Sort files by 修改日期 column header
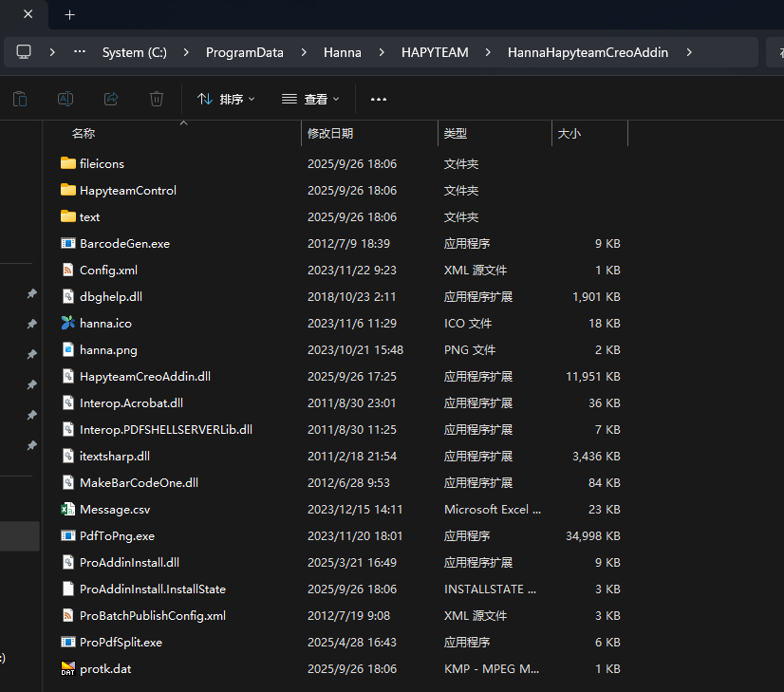 (x=330, y=134)
